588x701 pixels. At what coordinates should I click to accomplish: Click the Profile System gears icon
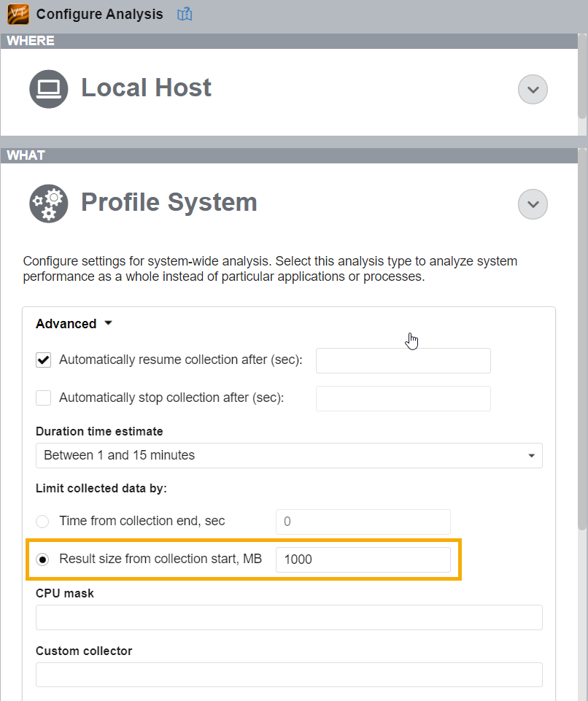pyautogui.click(x=48, y=203)
